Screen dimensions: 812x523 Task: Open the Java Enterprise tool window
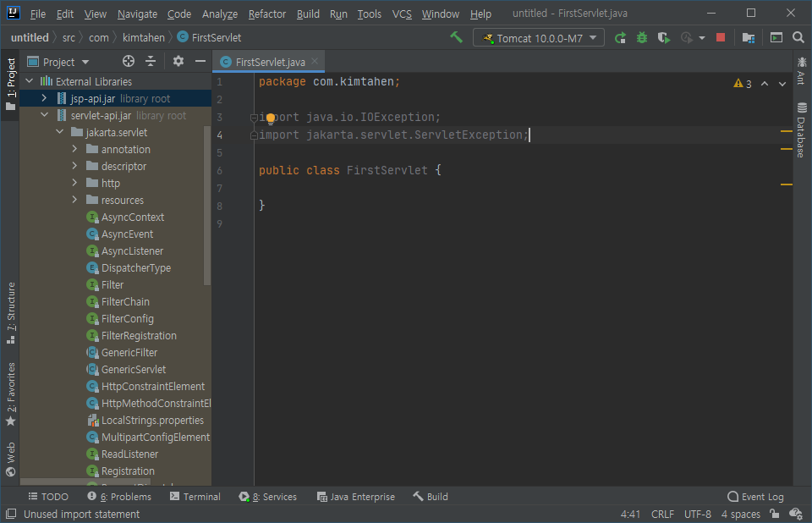click(356, 497)
